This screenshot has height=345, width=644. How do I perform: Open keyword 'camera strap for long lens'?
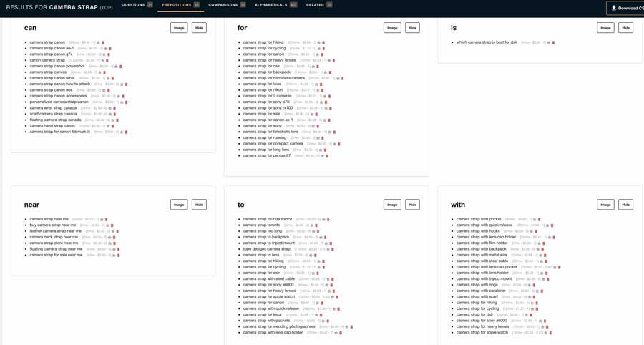coord(265,150)
